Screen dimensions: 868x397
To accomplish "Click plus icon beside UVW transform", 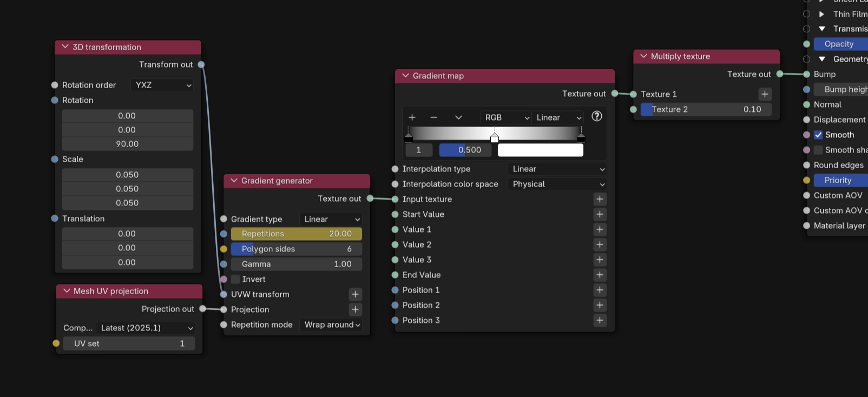I will tap(355, 294).
